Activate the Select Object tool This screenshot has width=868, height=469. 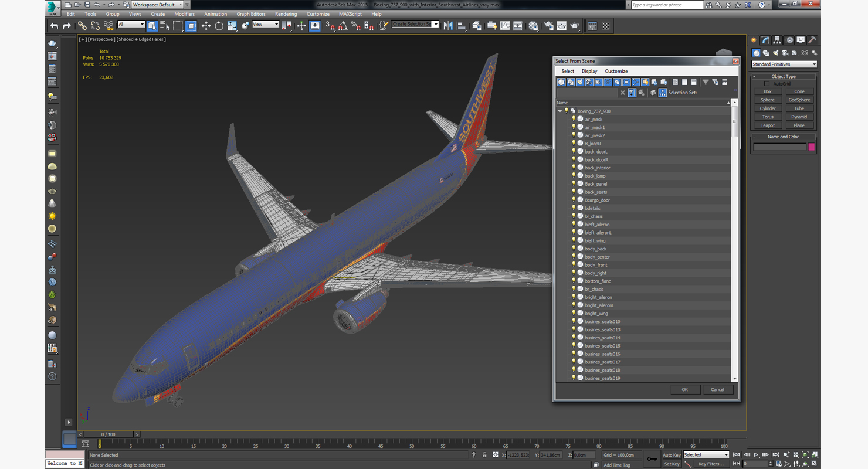coord(152,26)
